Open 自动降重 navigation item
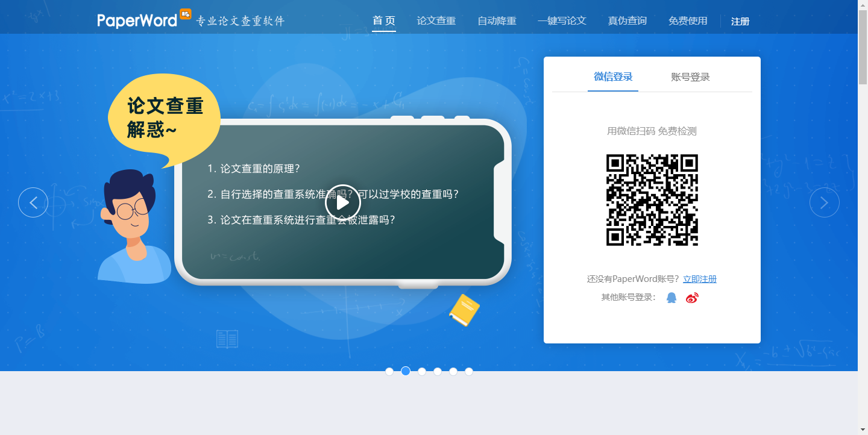The image size is (868, 435). 497,20
